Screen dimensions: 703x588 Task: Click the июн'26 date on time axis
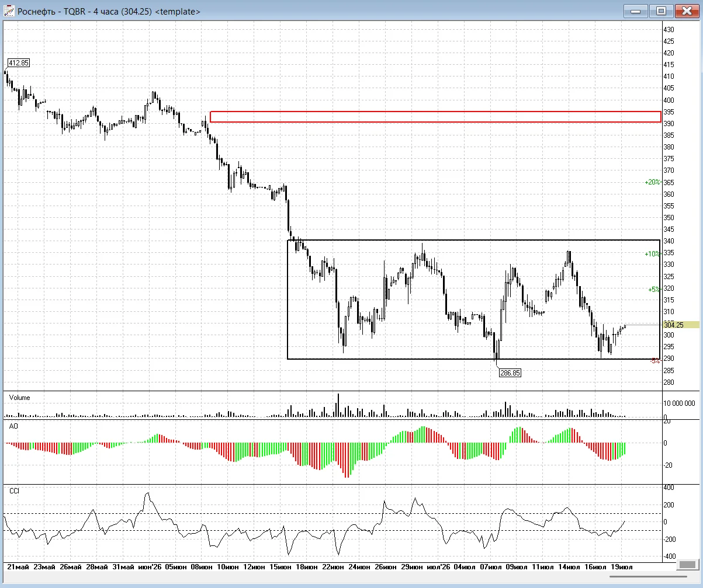(x=148, y=566)
